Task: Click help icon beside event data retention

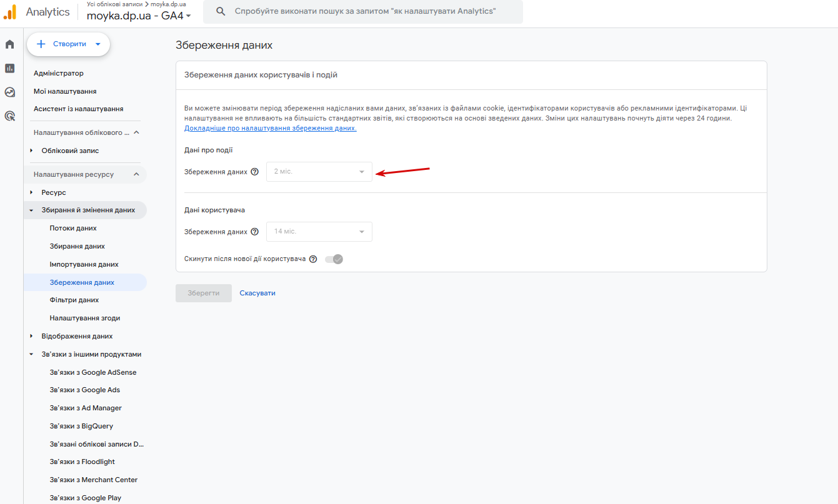Action: tap(254, 172)
